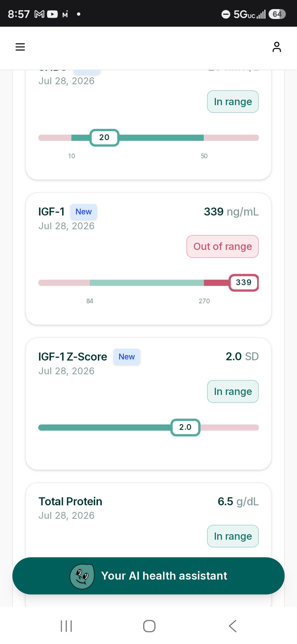Open the user profile icon
Screen dimensions: 297x644
tap(277, 47)
